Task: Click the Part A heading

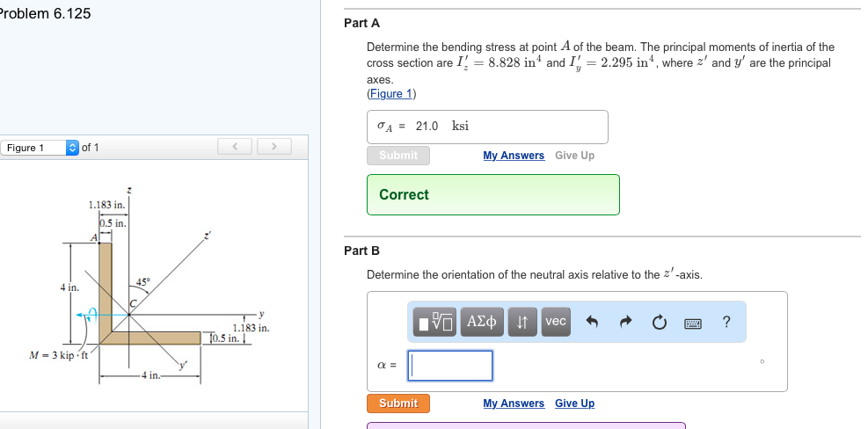Action: pyautogui.click(x=362, y=23)
